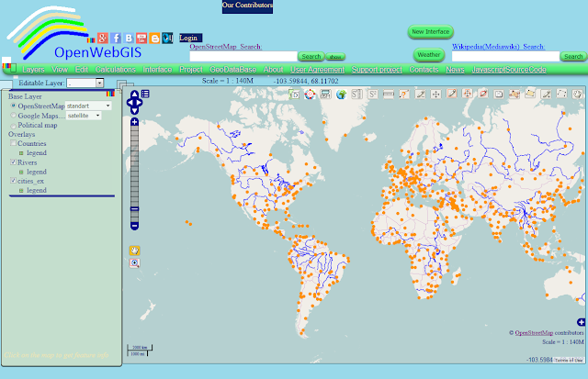Open the Facebook page icon
Viewport: 588px width, 379px height.
[116, 38]
